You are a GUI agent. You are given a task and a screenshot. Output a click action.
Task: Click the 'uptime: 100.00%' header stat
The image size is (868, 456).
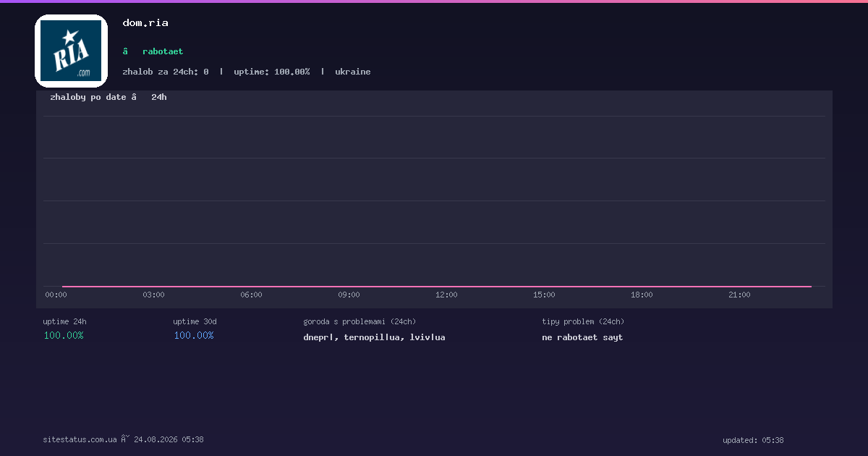pos(272,72)
